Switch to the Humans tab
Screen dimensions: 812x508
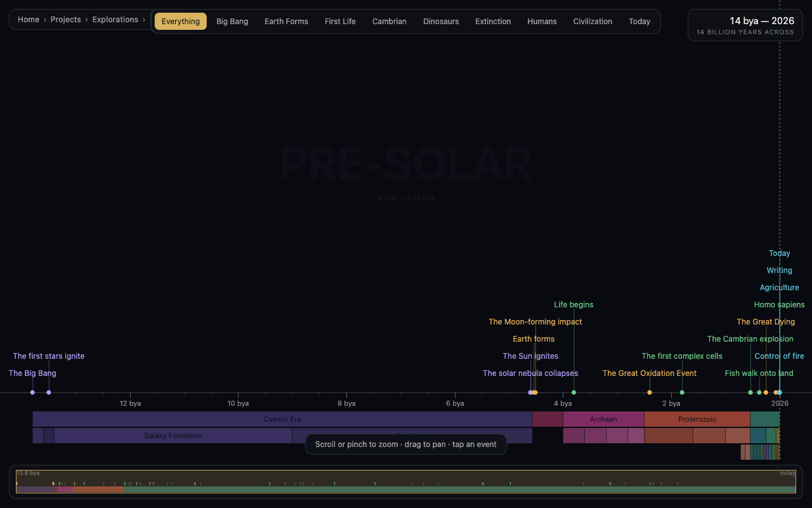coord(542,21)
